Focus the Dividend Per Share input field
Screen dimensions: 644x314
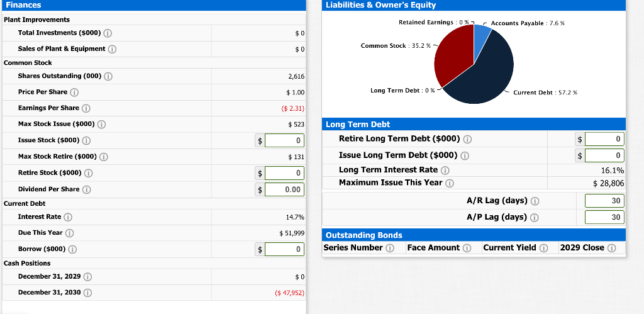coord(284,189)
